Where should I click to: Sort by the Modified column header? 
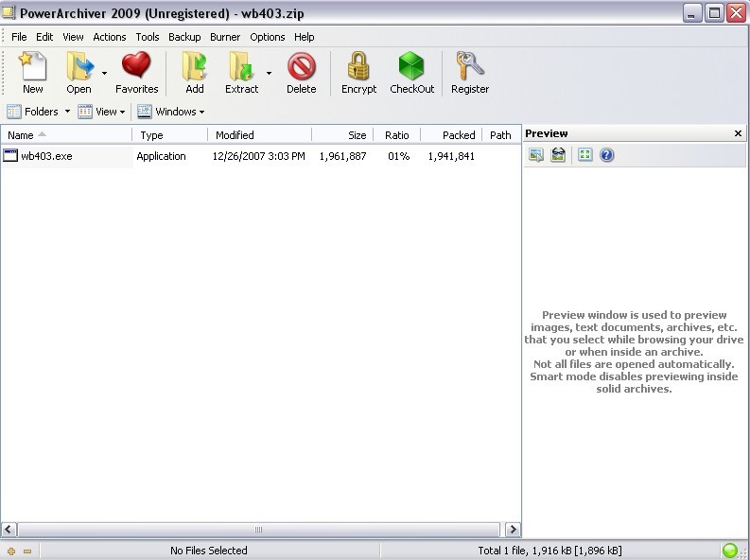260,135
